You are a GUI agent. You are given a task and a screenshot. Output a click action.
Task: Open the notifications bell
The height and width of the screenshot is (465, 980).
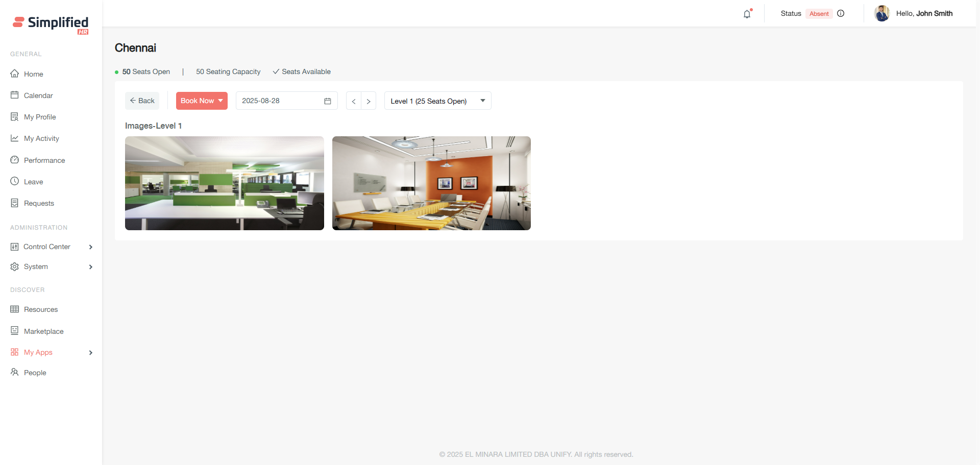click(x=747, y=14)
